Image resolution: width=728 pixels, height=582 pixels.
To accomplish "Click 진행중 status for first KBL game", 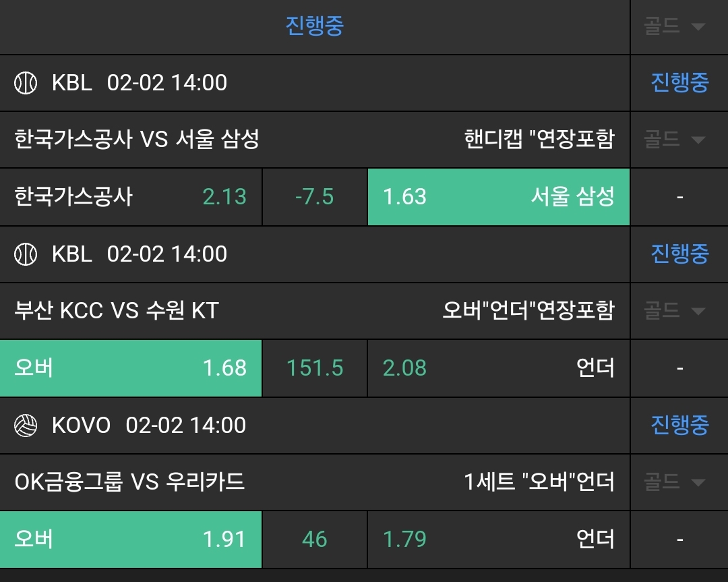I will pos(679,83).
